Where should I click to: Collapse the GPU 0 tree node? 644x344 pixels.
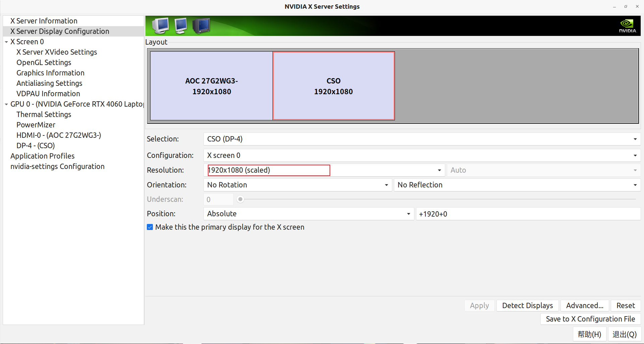click(x=6, y=104)
